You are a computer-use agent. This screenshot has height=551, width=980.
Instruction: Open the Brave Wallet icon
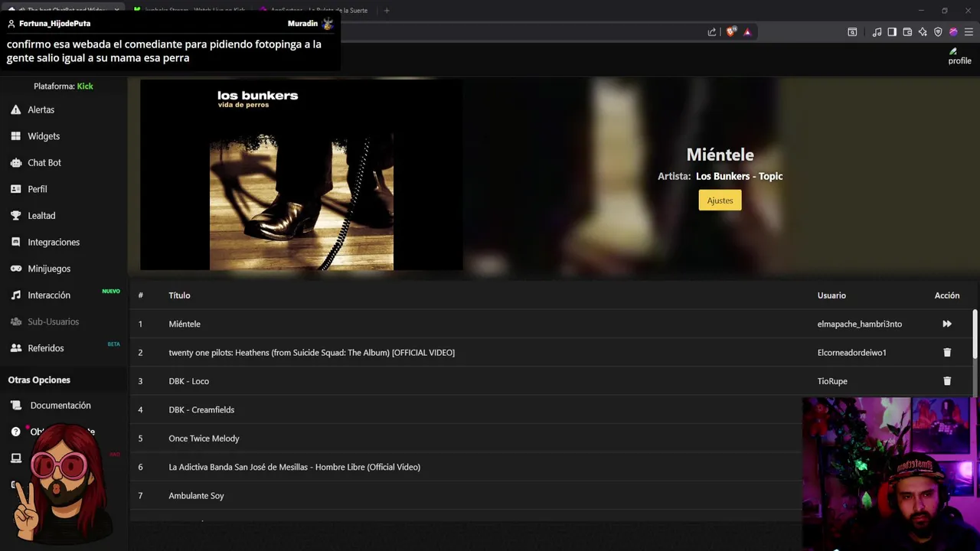coord(907,31)
